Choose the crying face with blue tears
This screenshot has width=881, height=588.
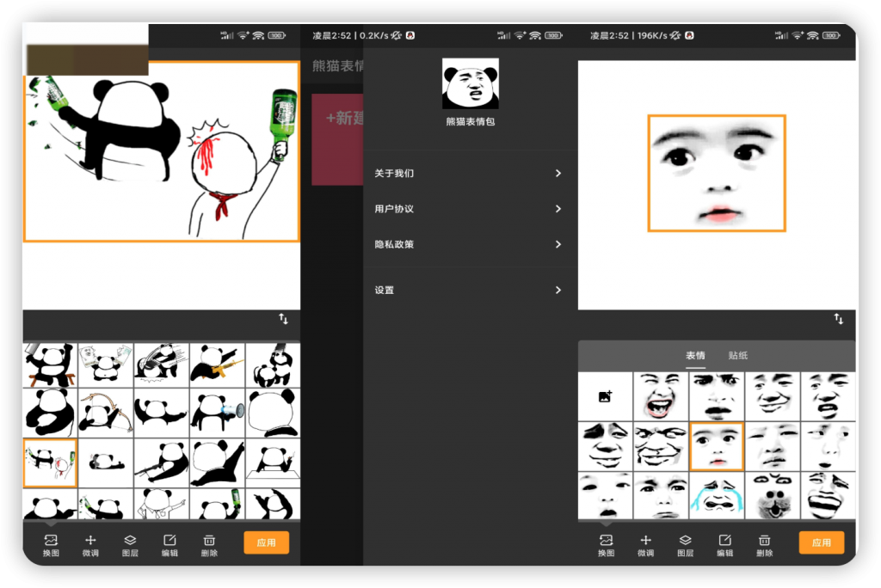coord(717,496)
